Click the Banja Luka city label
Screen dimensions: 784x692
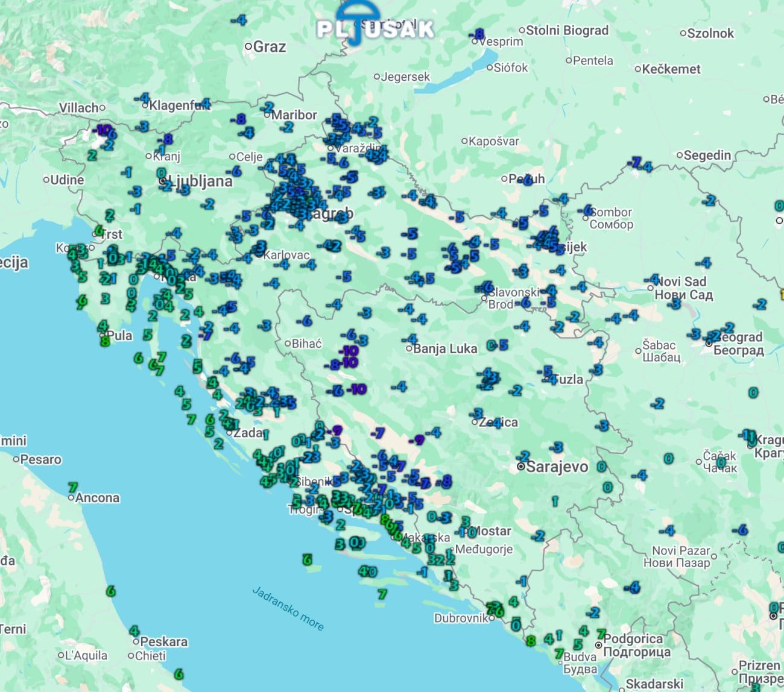tap(445, 348)
